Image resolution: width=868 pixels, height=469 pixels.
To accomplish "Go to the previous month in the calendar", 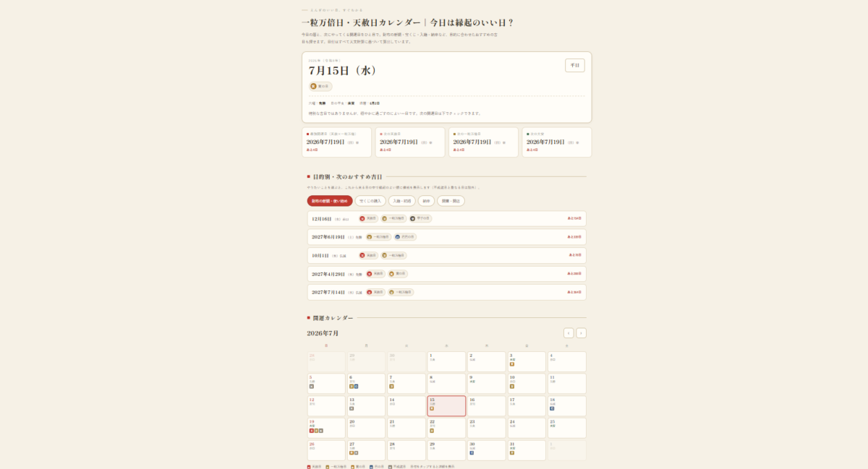I will pos(569,333).
